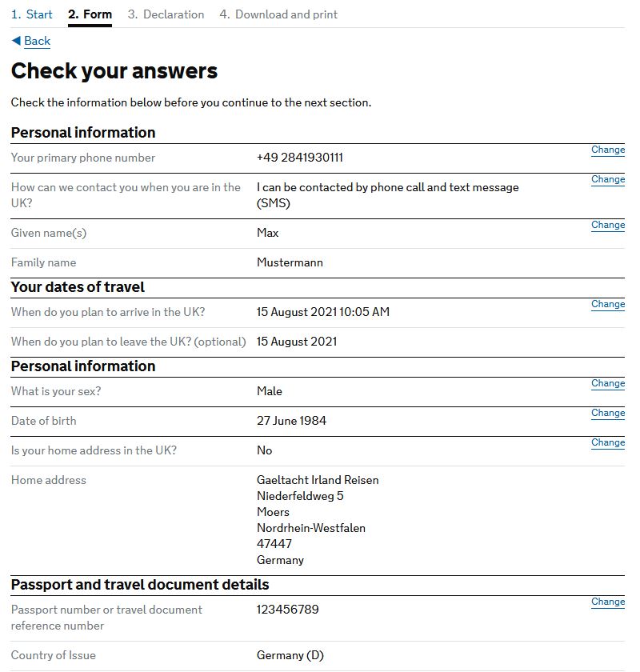
Task: Select the home address showing Gaeltacht Irland Reisen
Action: (x=317, y=480)
